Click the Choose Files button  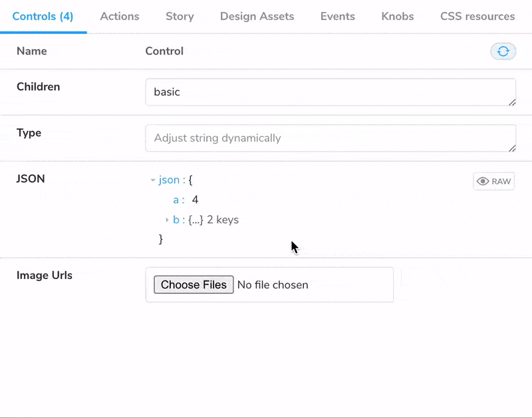coord(194,284)
